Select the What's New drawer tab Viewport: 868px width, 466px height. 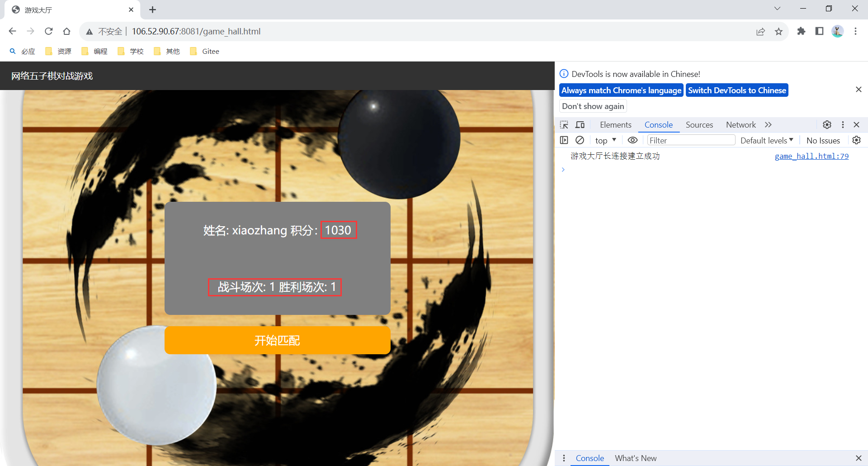636,458
